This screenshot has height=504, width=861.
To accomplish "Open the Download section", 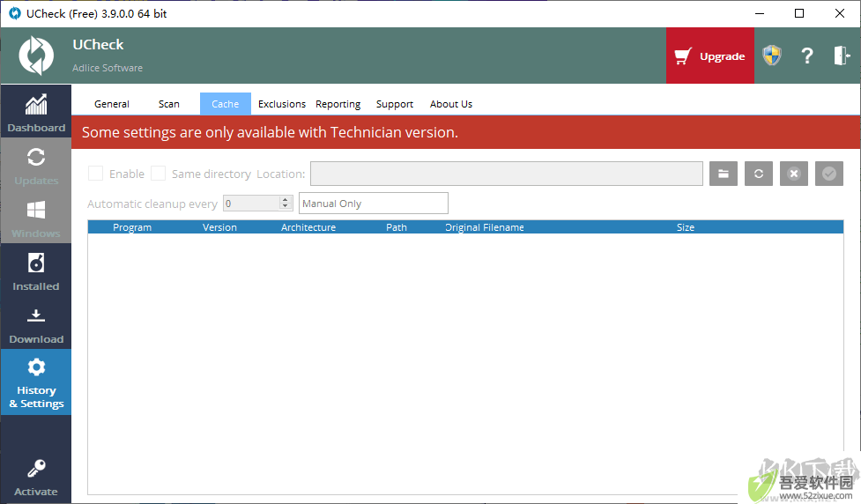I will tap(36, 323).
